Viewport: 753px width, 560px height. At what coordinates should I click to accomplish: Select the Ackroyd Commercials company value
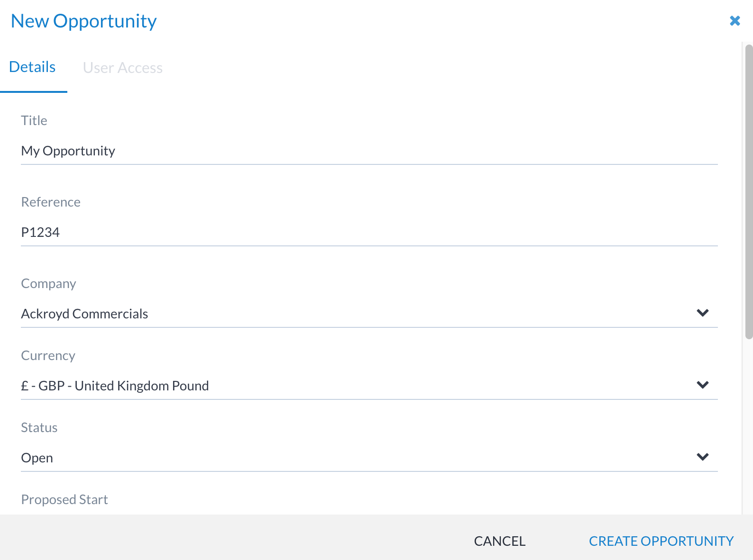[x=85, y=314]
